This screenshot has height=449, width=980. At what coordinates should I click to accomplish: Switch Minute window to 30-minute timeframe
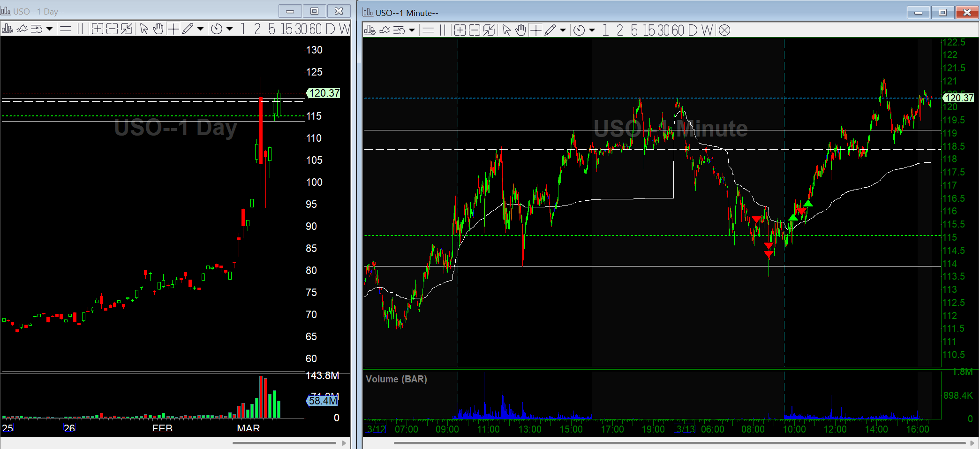click(663, 30)
